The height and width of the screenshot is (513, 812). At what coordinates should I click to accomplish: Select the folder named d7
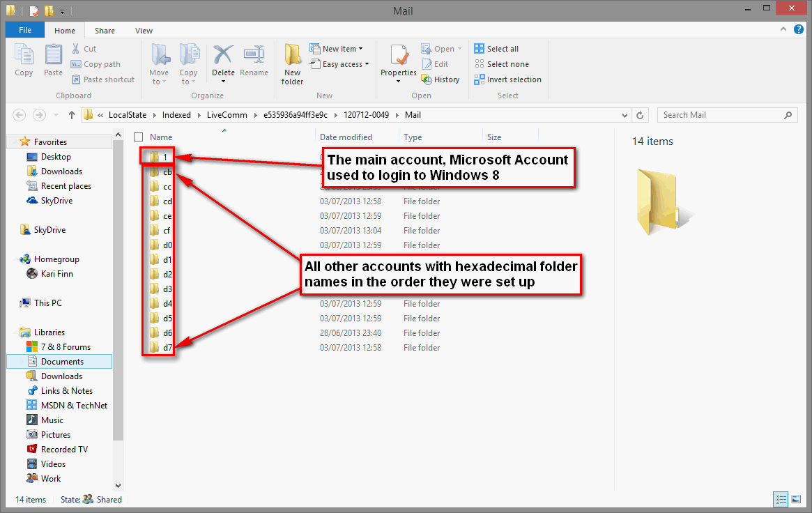[161, 348]
